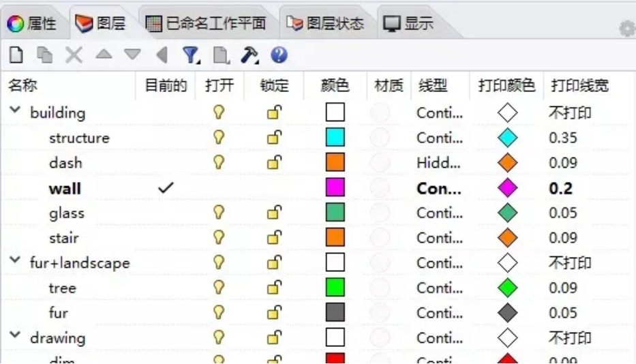Hide the tree layer via light bulb
This screenshot has width=636, height=364.
point(219,288)
